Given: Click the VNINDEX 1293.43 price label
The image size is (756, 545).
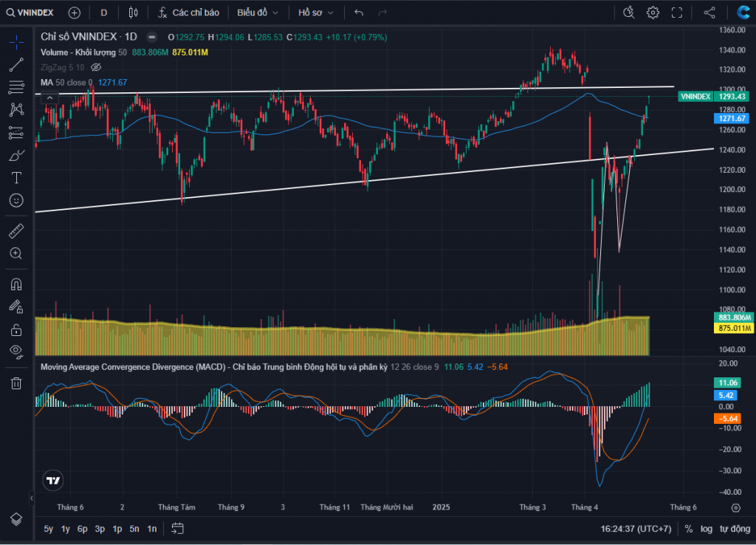Looking at the screenshot, I should pos(714,97).
